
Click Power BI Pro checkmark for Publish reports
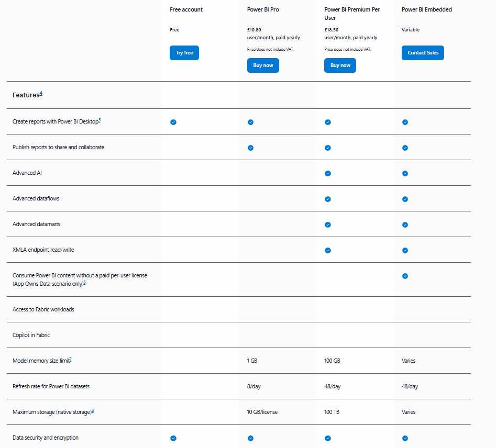point(250,148)
